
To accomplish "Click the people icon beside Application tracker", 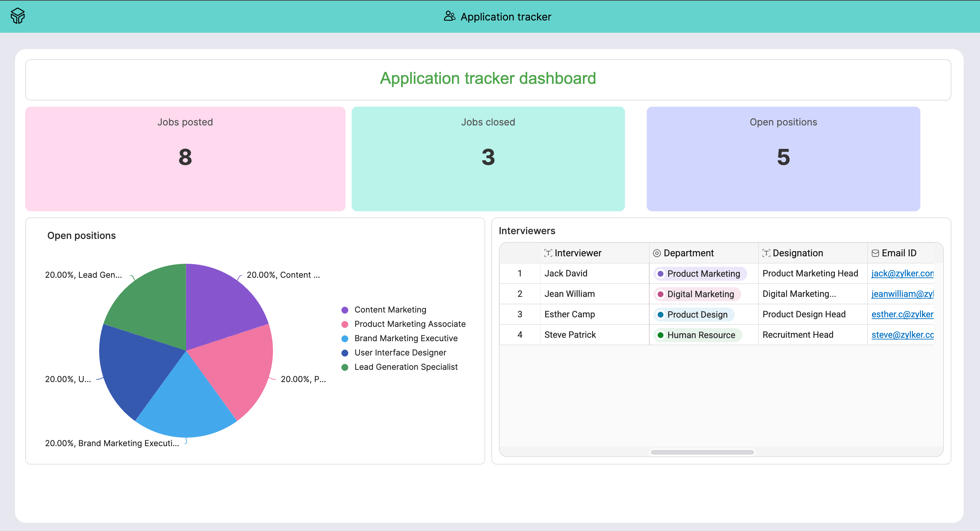I will [x=449, y=16].
